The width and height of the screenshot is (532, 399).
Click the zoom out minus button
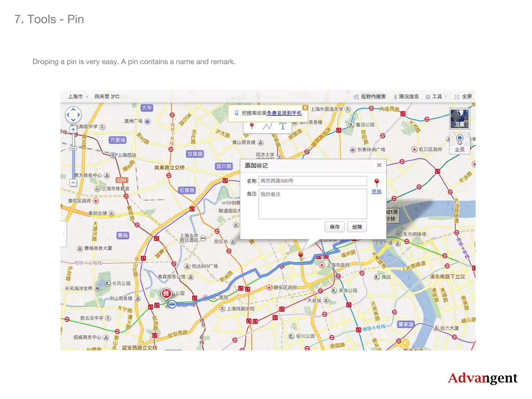(73, 183)
